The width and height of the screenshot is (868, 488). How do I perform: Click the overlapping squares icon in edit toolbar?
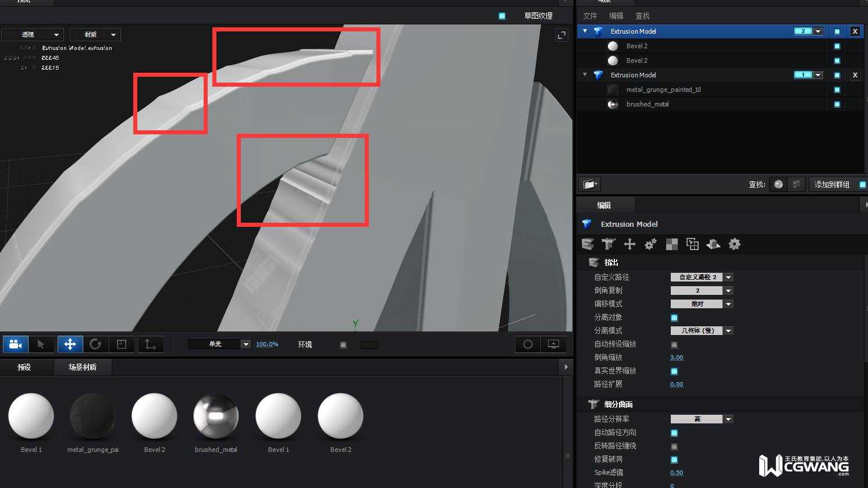click(692, 244)
